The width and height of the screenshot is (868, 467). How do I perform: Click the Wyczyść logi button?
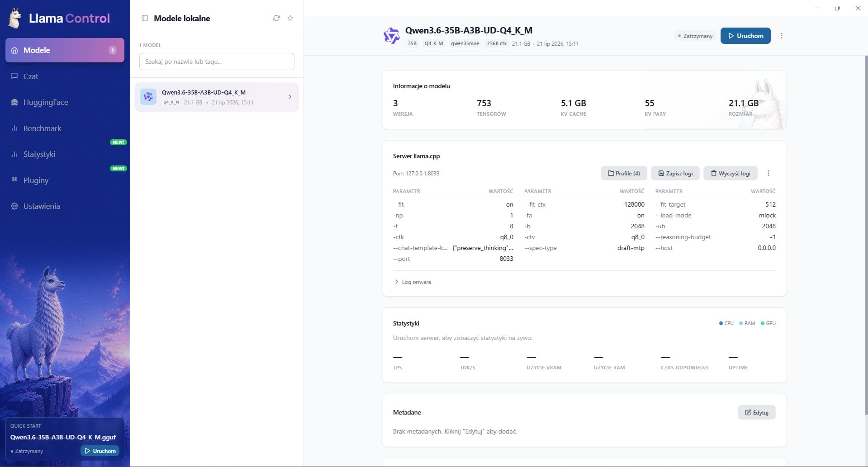730,173
